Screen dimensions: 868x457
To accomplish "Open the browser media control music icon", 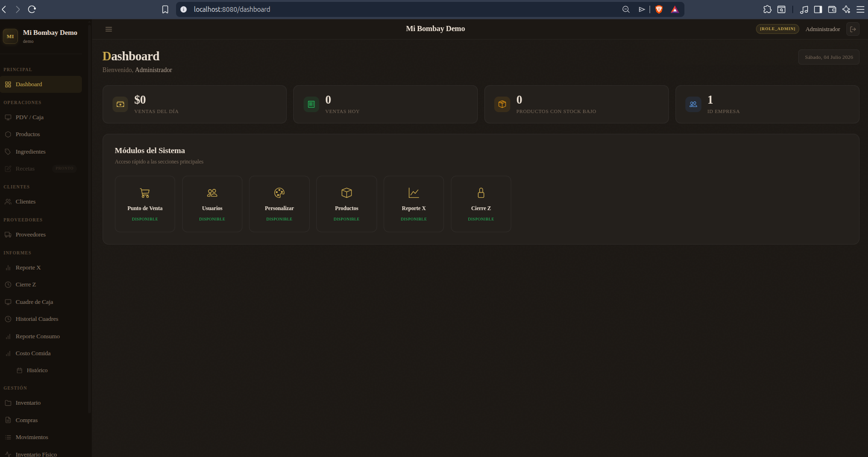I will [x=804, y=9].
